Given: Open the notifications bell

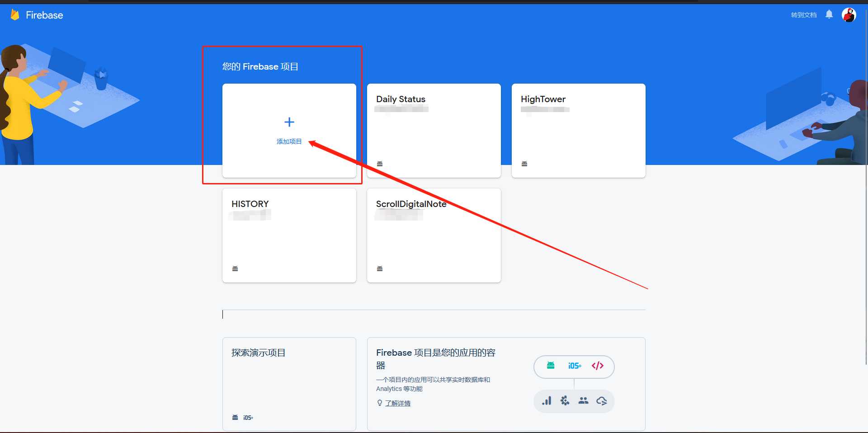Looking at the screenshot, I should [x=829, y=14].
